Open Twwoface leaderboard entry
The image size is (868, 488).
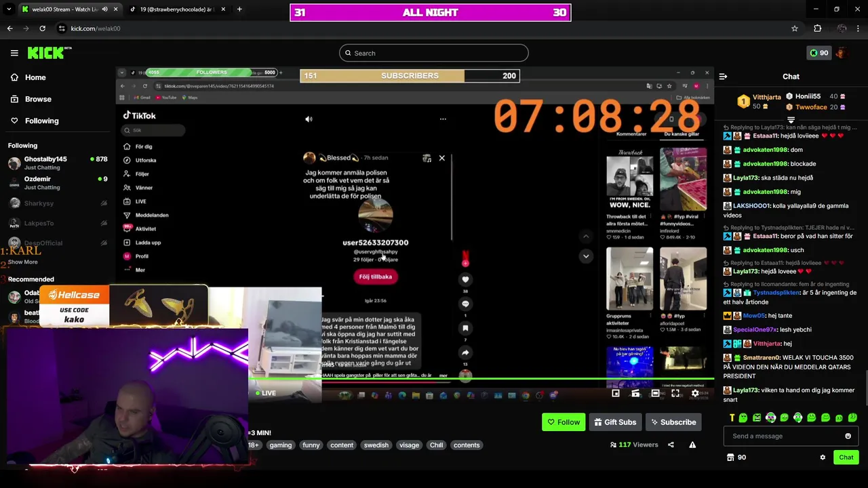[816, 107]
